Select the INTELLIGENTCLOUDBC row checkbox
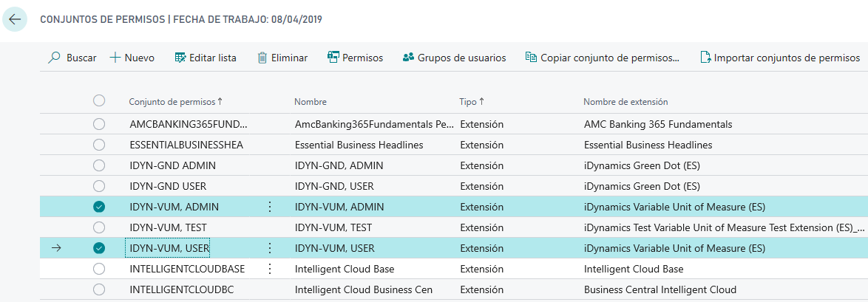The height and width of the screenshot is (302, 868). click(99, 289)
